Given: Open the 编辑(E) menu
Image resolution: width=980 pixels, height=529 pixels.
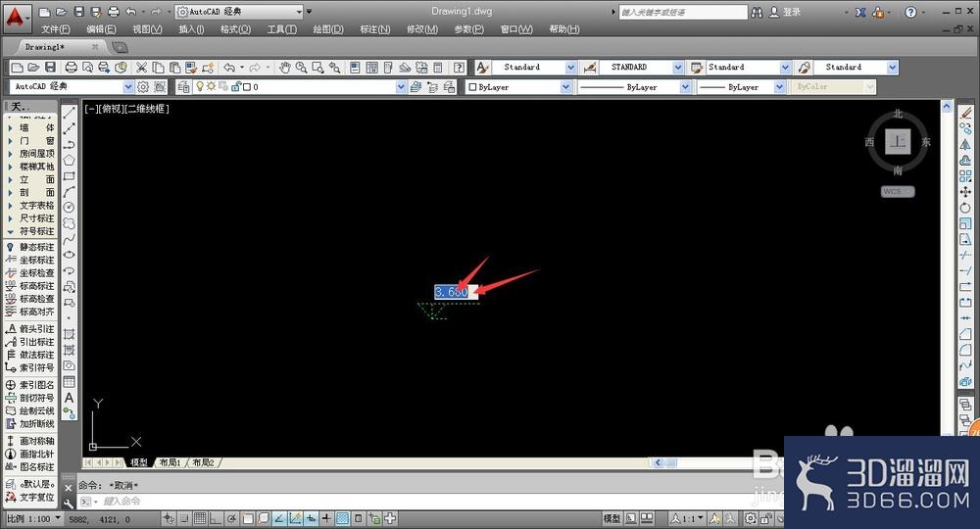Looking at the screenshot, I should point(101,29).
